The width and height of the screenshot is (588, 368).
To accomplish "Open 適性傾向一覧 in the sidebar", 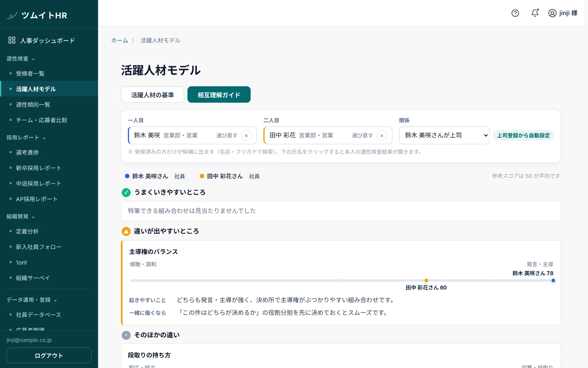I will click(x=49, y=105).
